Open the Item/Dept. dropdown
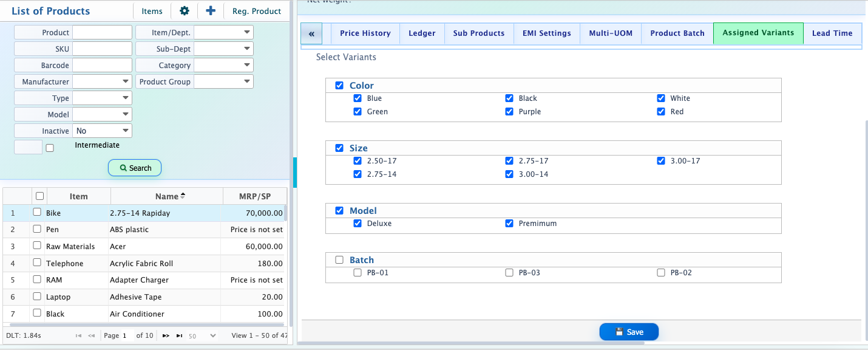The width and height of the screenshot is (868, 350). pyautogui.click(x=223, y=32)
